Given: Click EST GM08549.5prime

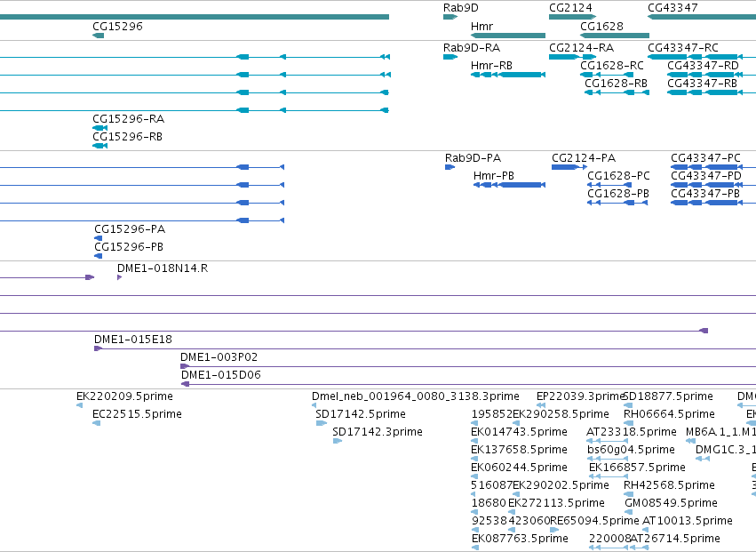Looking at the screenshot, I should coord(671,504).
